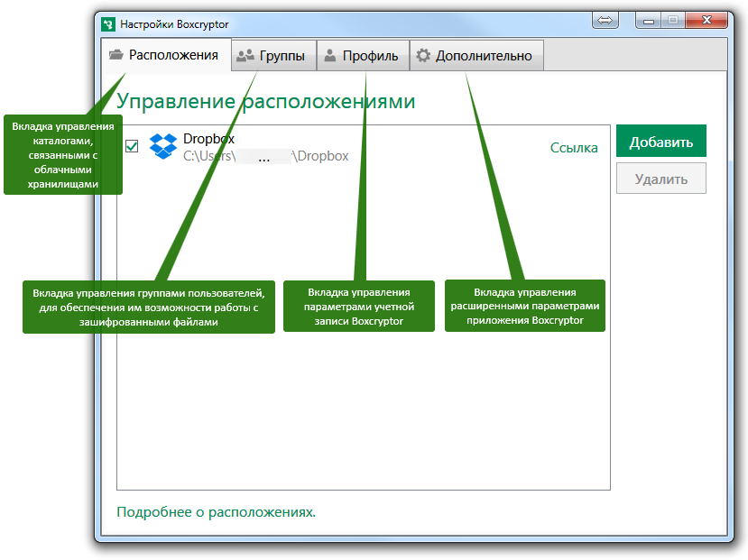
Task: Click the groups icon on Группы tab
Action: tap(245, 54)
